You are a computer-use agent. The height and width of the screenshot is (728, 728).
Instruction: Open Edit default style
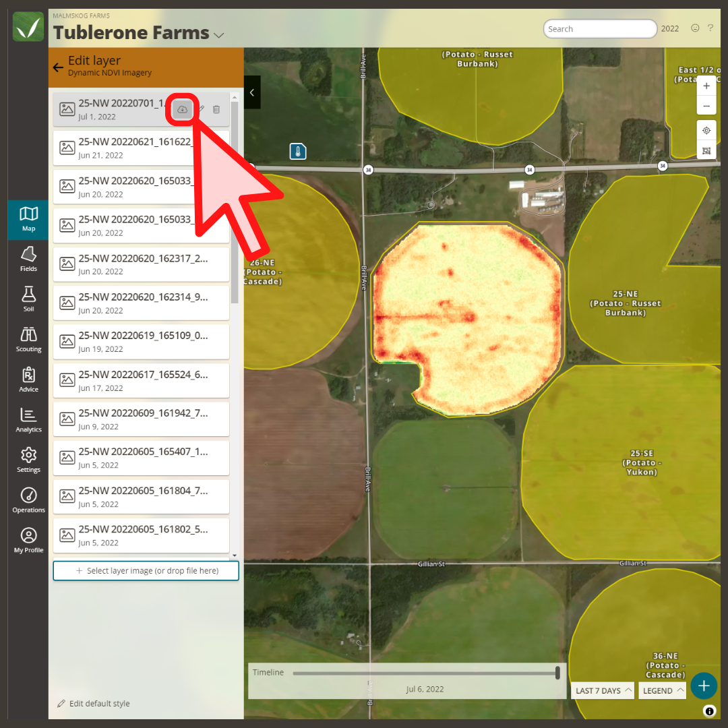[93, 703]
